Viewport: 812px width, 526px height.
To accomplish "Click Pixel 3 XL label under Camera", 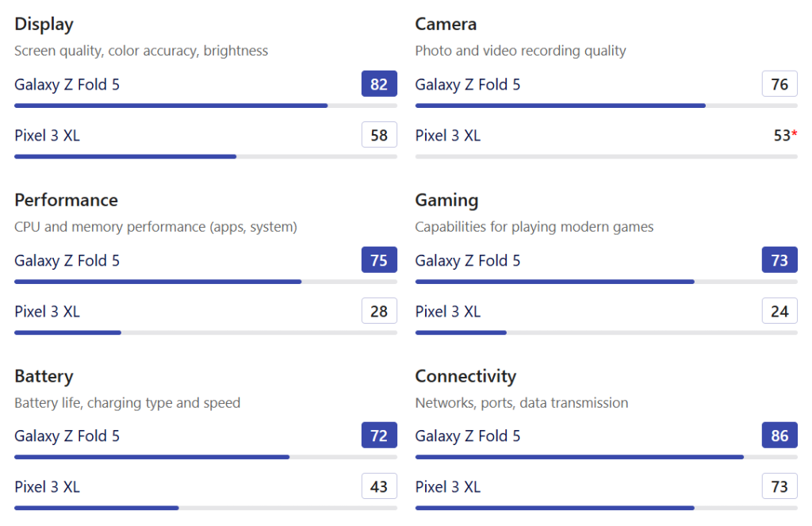I will pos(448,135).
